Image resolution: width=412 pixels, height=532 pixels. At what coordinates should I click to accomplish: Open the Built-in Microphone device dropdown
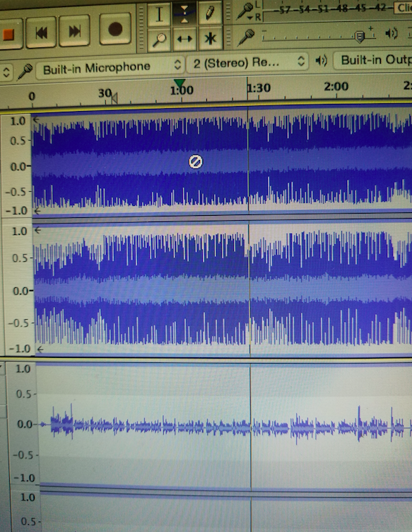coord(110,66)
